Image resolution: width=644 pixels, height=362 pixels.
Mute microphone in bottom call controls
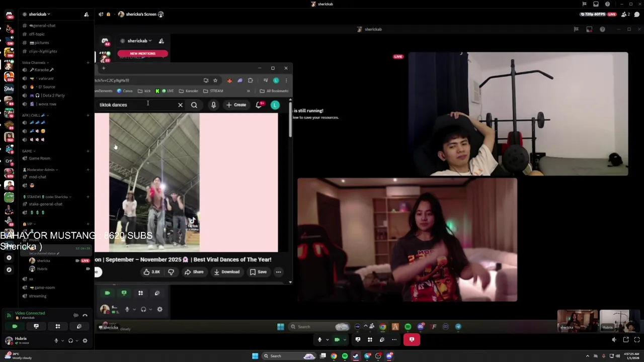(x=319, y=339)
